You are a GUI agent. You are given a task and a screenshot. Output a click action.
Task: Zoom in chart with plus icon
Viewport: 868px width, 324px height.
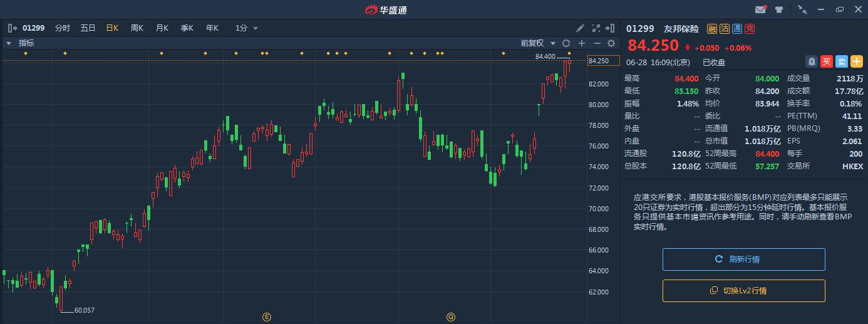[582, 43]
